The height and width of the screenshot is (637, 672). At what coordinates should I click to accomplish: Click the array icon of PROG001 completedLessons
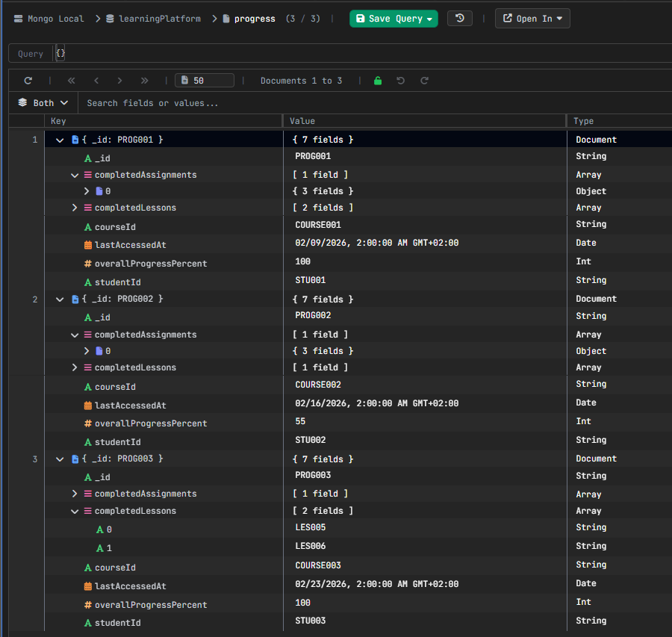(x=88, y=208)
